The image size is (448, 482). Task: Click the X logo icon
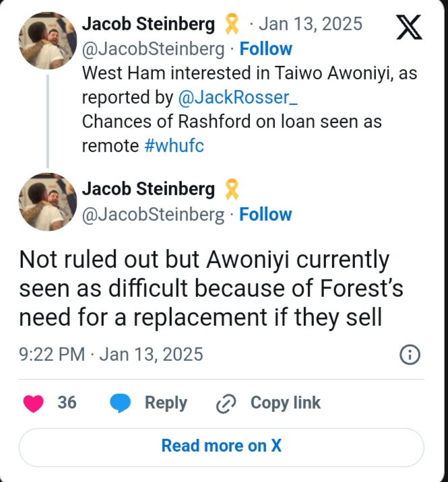point(407,28)
